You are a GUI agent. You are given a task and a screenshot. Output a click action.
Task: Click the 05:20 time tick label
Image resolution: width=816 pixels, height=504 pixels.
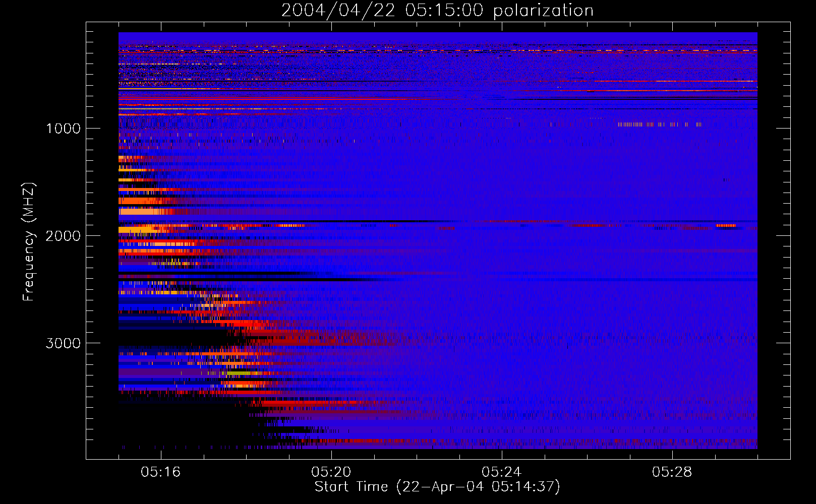[331, 472]
